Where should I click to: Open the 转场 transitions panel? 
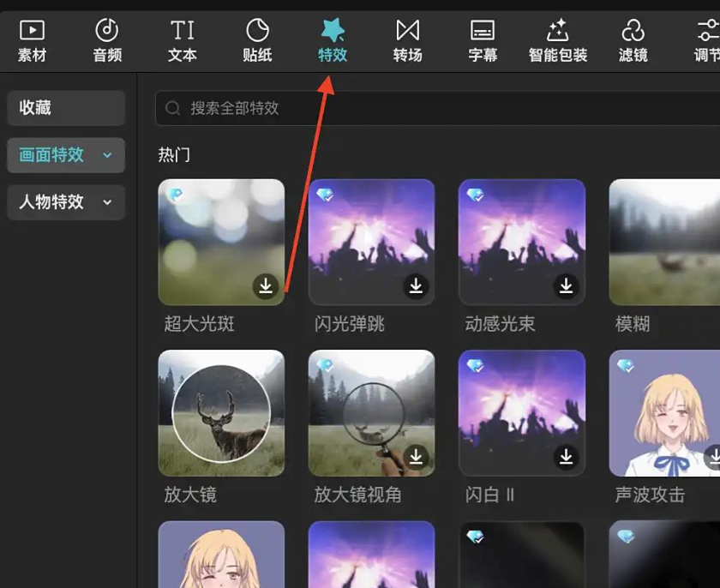[x=407, y=39]
